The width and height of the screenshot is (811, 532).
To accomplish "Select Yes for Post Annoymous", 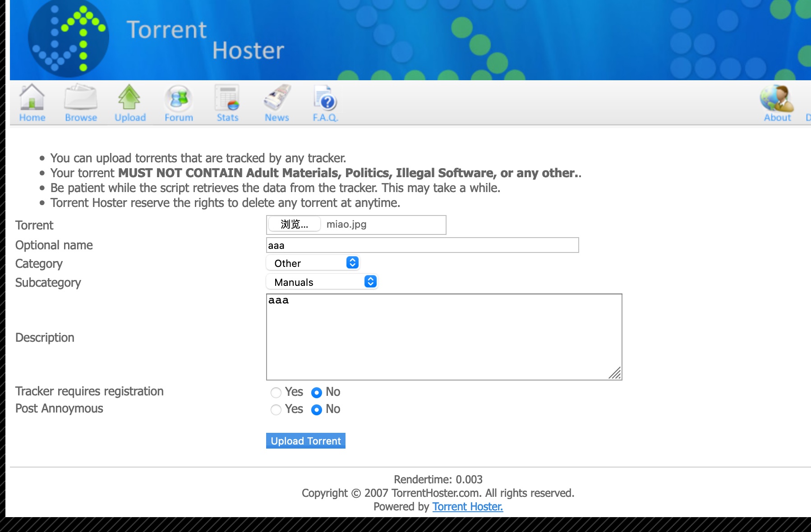I will point(276,410).
